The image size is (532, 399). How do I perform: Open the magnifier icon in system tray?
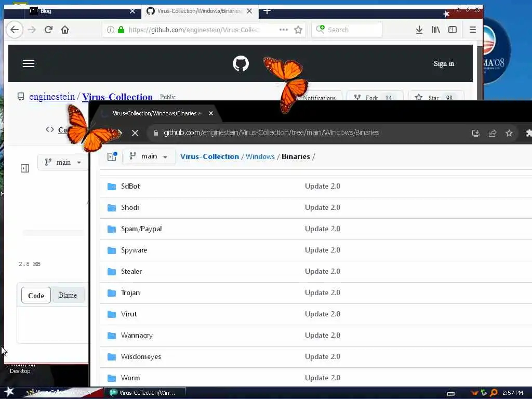(494, 393)
